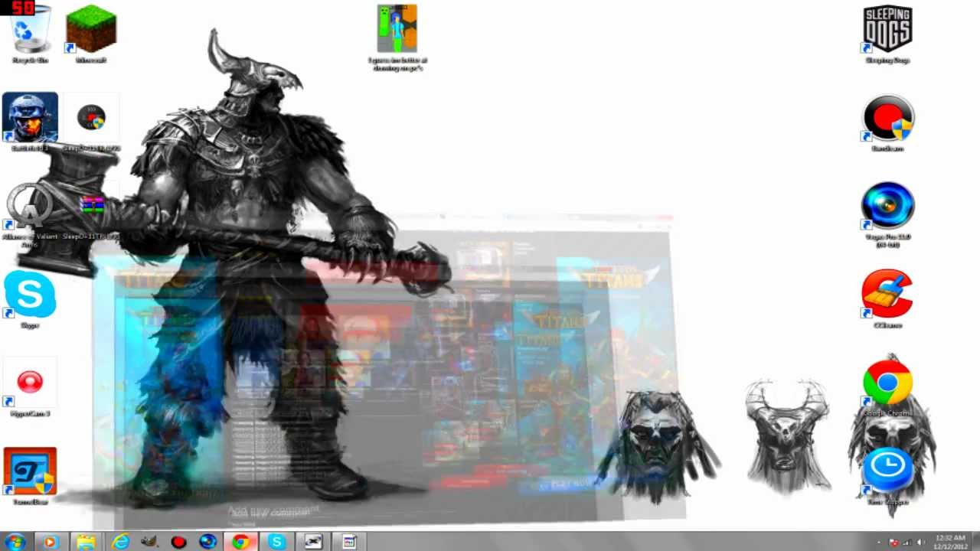The width and height of the screenshot is (980, 551).
Task: Open Windows Media Player from taskbar
Action: pos(51,542)
